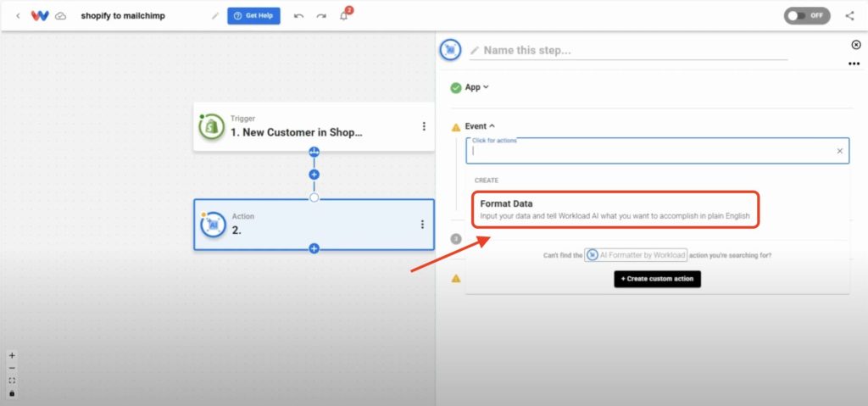Image resolution: width=868 pixels, height=406 pixels.
Task: Open the Workload logo home icon
Action: tap(40, 16)
